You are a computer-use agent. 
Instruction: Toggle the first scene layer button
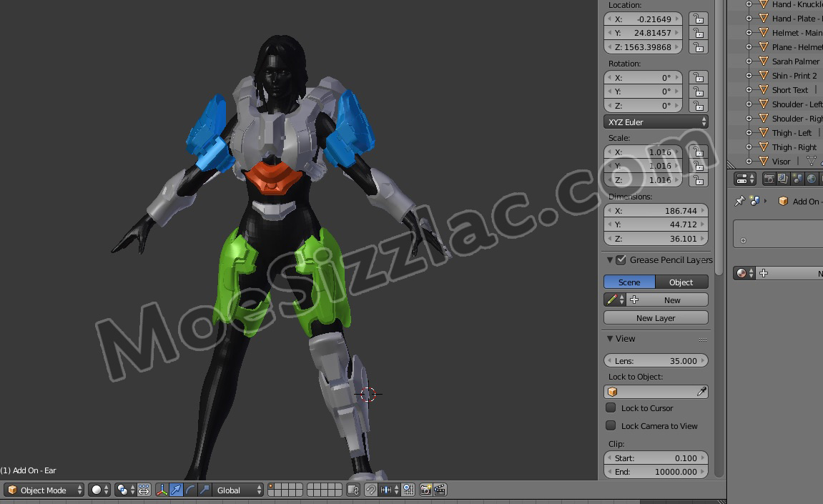272,486
